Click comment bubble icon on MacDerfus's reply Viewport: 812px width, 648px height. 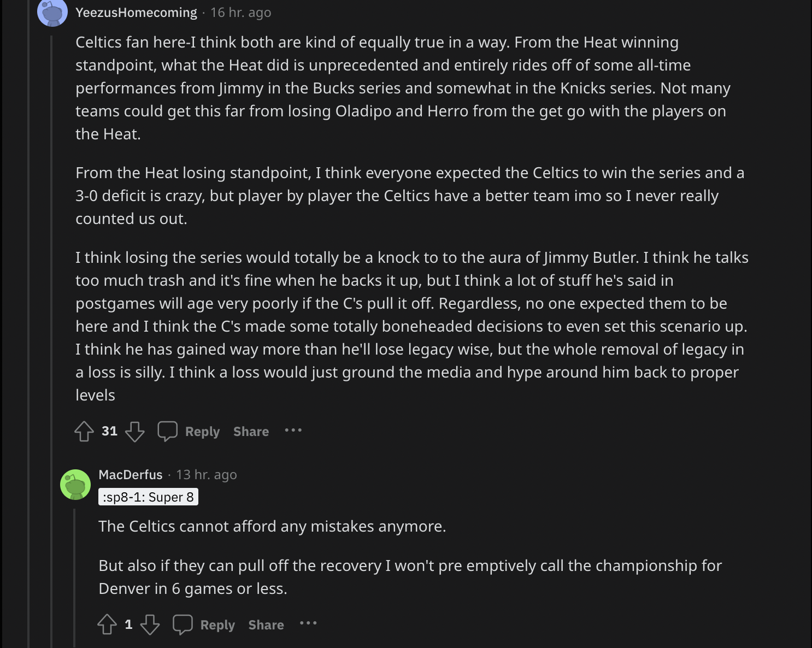coord(183,624)
